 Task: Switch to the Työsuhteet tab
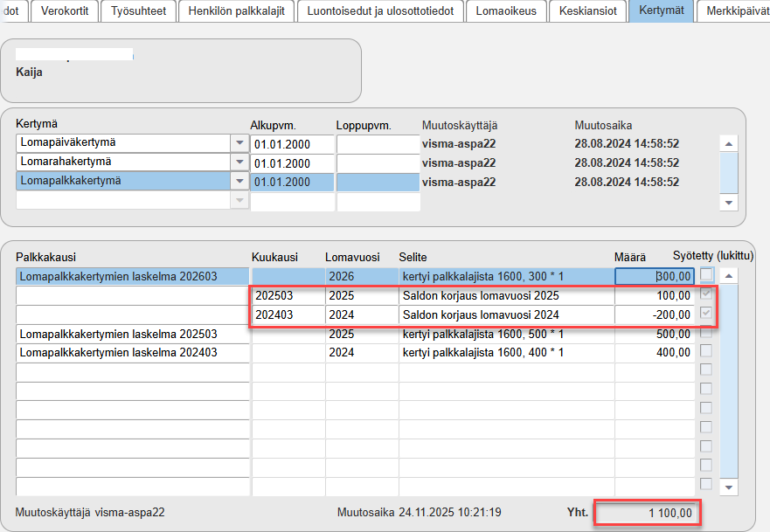click(x=138, y=10)
